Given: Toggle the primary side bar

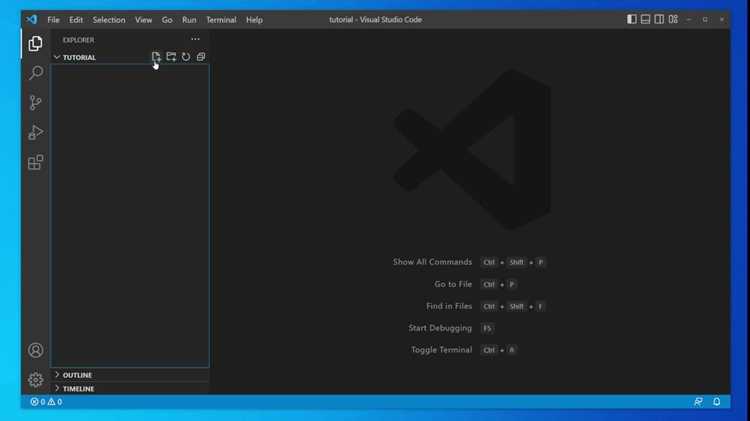Looking at the screenshot, I should coord(632,20).
